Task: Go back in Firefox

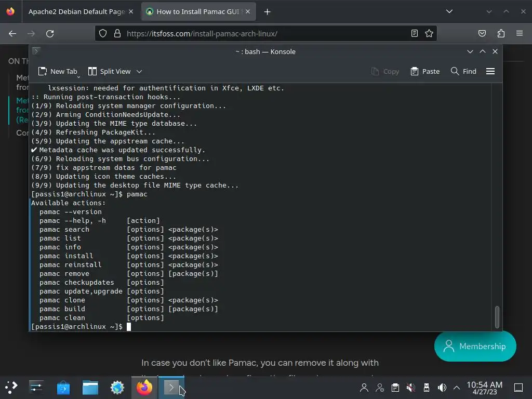Action: tap(12, 34)
